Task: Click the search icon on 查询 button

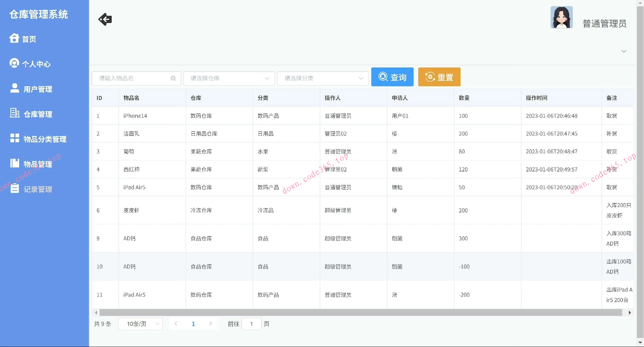Action: click(x=383, y=77)
